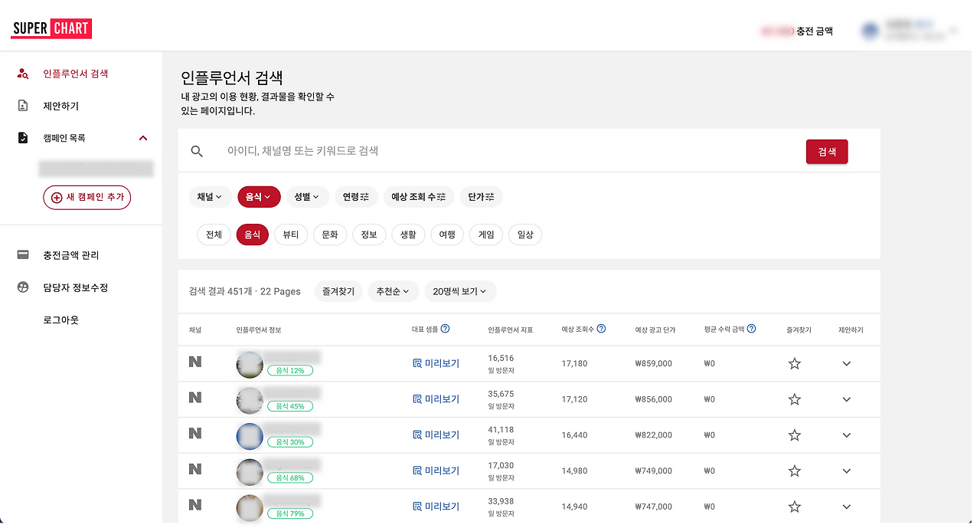Expand proposal chevron in ₩747,000 row
980x528 pixels.
(x=847, y=507)
